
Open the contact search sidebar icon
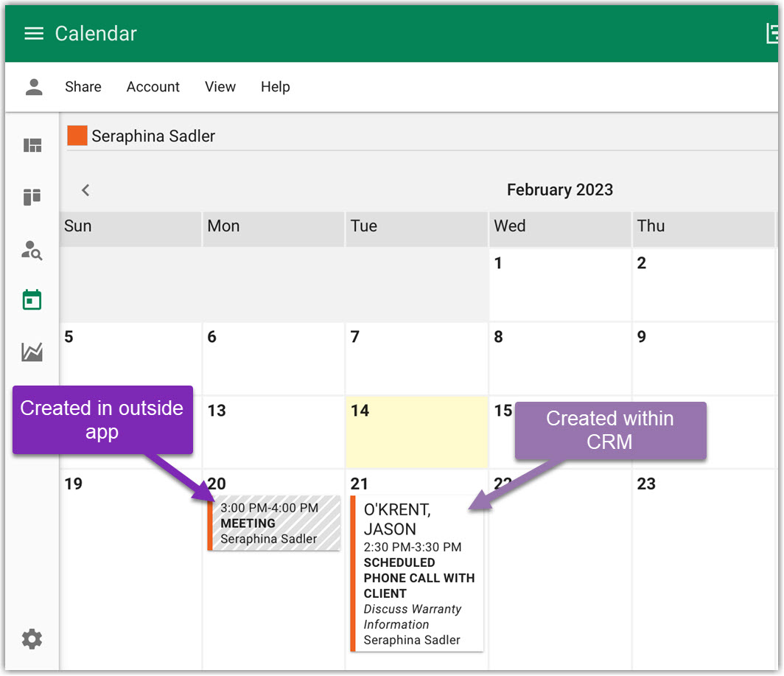tap(32, 251)
